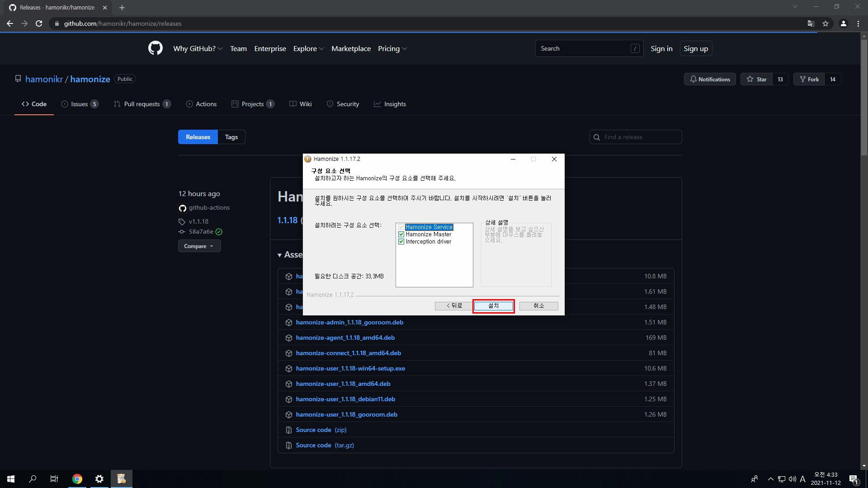Viewport: 868px width, 488px height.
Task: Open the Wiki tab
Action: [x=301, y=104]
